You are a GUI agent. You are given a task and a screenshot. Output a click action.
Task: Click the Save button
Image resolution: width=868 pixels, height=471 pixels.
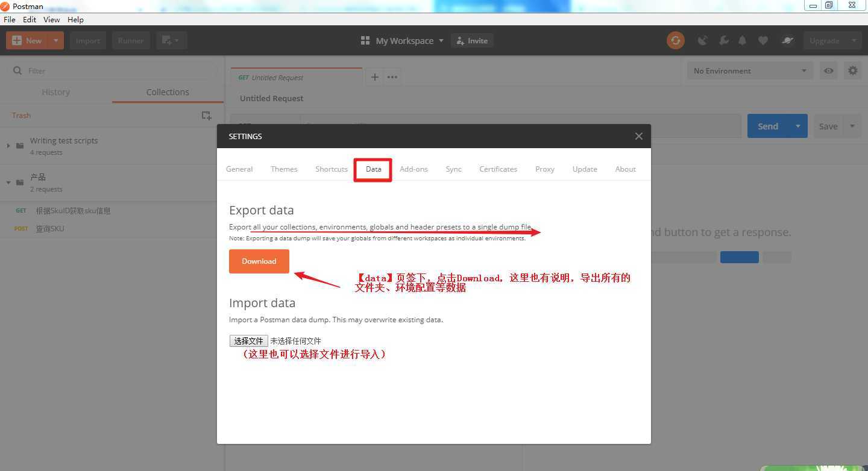[x=828, y=126]
